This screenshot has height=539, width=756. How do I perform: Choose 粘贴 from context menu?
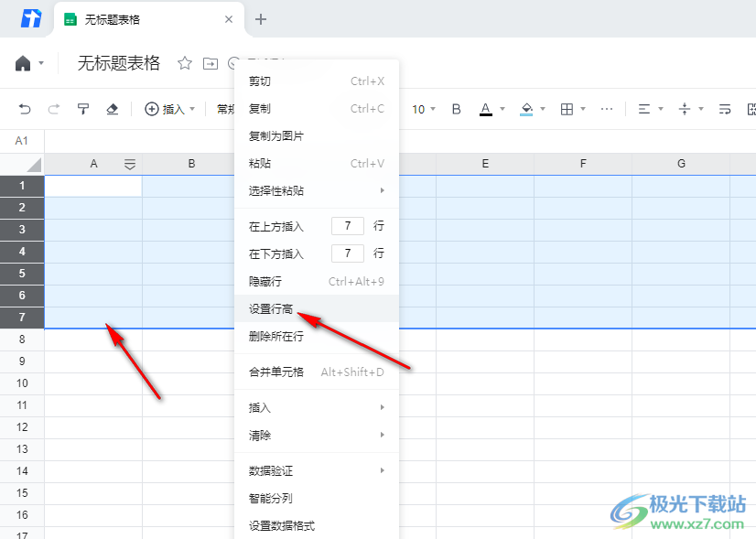click(317, 164)
